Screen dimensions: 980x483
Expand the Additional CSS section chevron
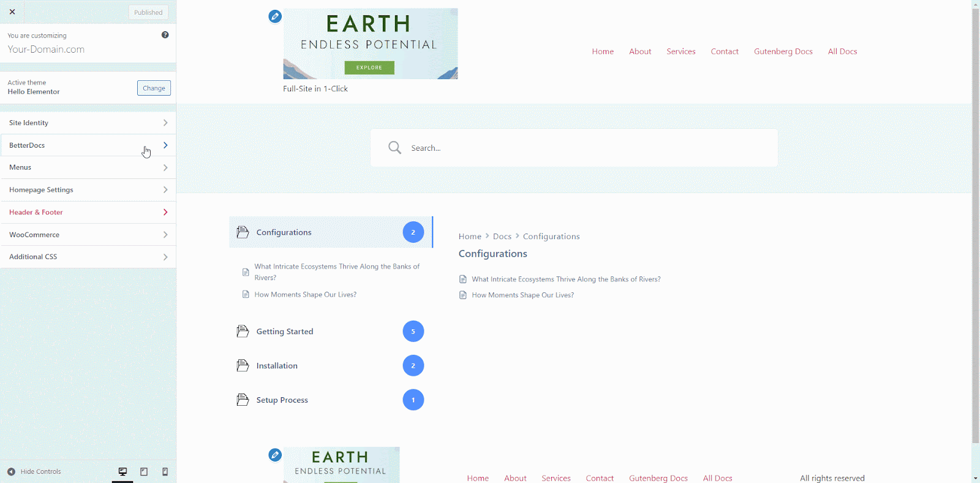(165, 257)
